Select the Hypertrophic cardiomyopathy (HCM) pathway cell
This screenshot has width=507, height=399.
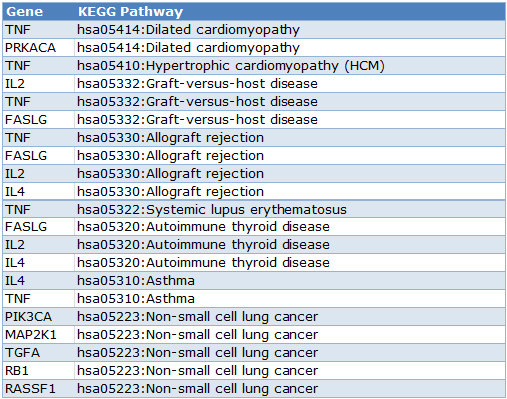point(290,66)
